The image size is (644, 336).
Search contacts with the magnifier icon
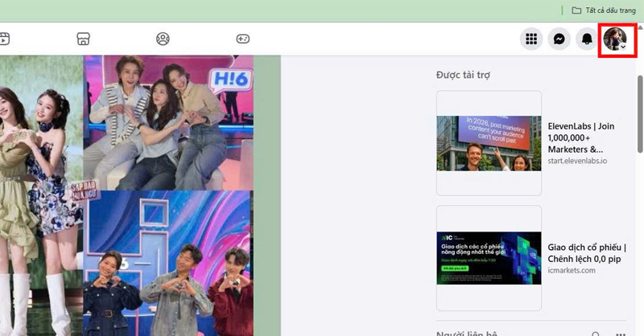point(596,333)
